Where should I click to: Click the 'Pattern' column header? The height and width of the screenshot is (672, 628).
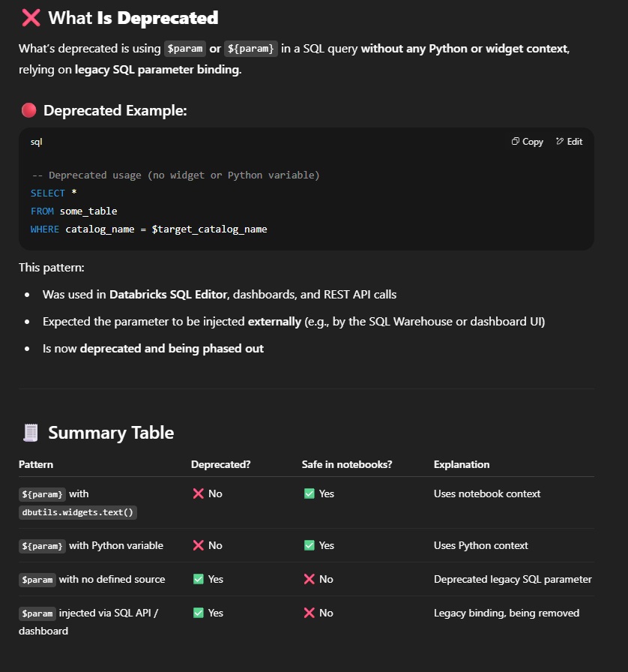pos(35,464)
